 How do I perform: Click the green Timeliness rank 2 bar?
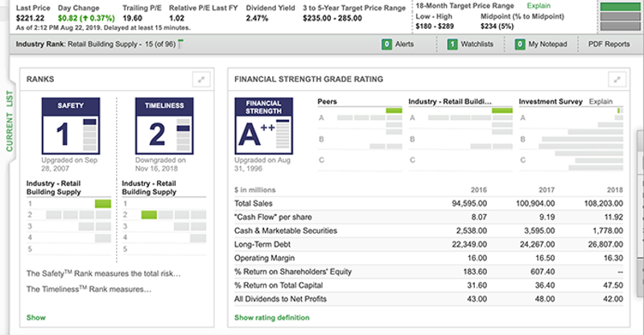[148, 215]
